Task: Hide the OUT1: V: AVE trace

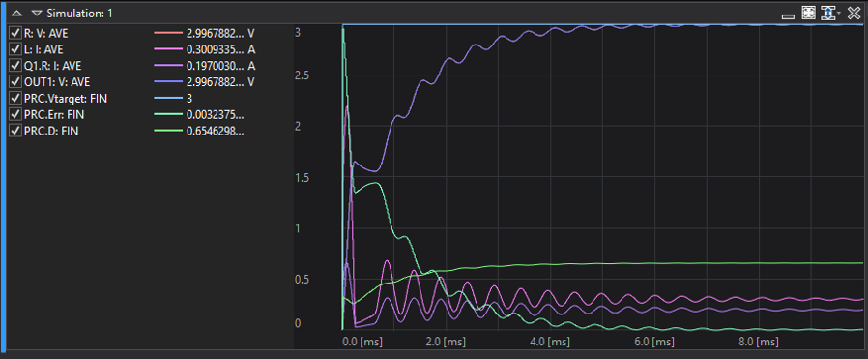Action: coord(15,82)
